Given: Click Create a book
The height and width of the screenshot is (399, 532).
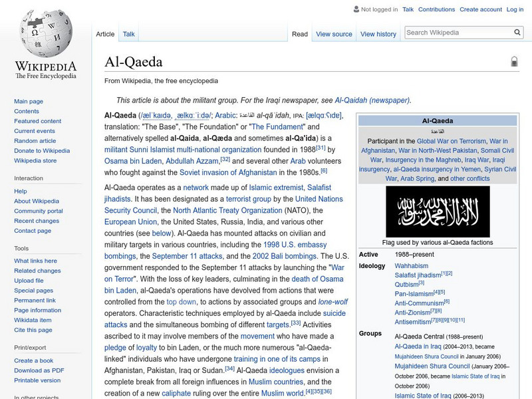Looking at the screenshot, I should coord(34,360).
